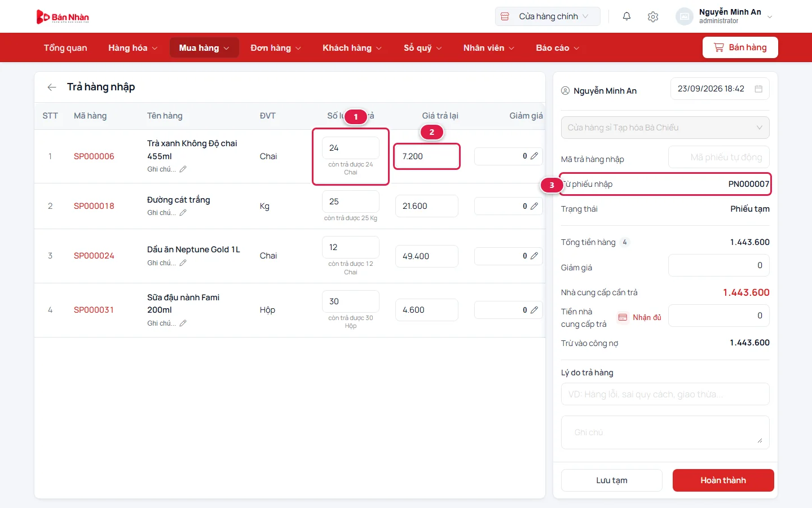Edit discount pencil in SP000006 row
Viewport: 812px width, 508px height.
coord(534,156)
